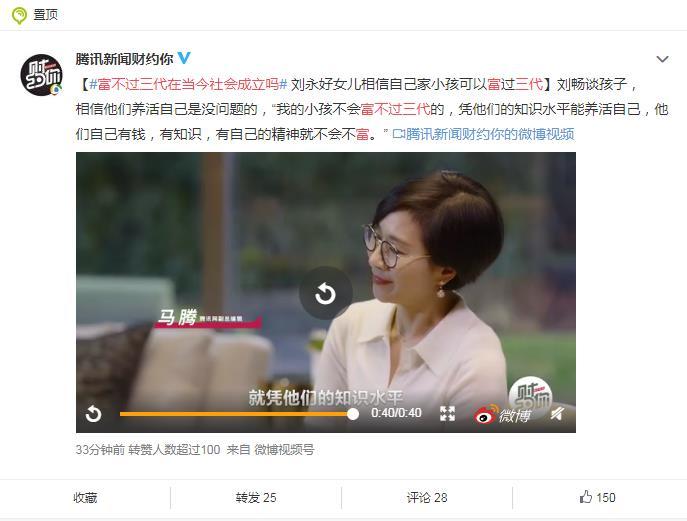Screen dimensions: 687x521
Task: Click the blue verified V badge
Action: coord(184,58)
